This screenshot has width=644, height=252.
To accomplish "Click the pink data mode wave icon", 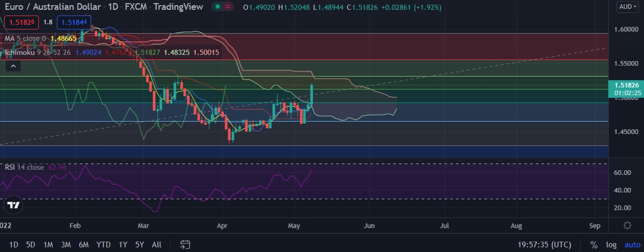I will pos(228,7).
